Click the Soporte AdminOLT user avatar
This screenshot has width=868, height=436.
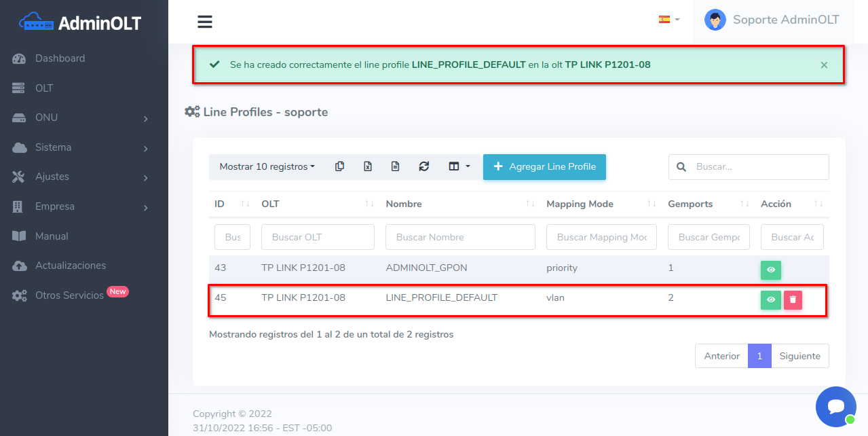click(x=715, y=20)
